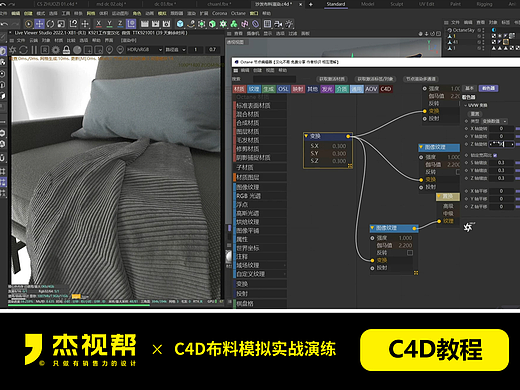The image size is (520, 390).
Task: Tick invert checkbox on bottom image texture node
Action: click(410, 253)
